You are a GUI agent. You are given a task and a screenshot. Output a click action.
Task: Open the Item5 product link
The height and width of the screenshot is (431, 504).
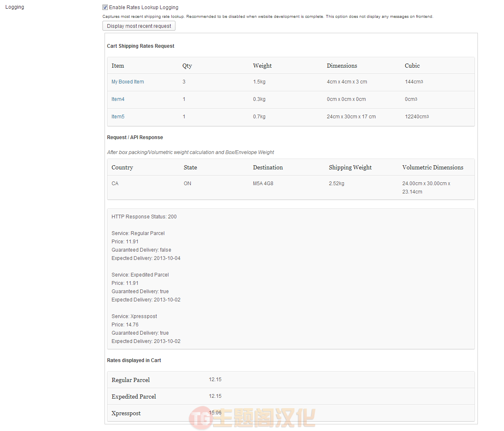pyautogui.click(x=118, y=117)
